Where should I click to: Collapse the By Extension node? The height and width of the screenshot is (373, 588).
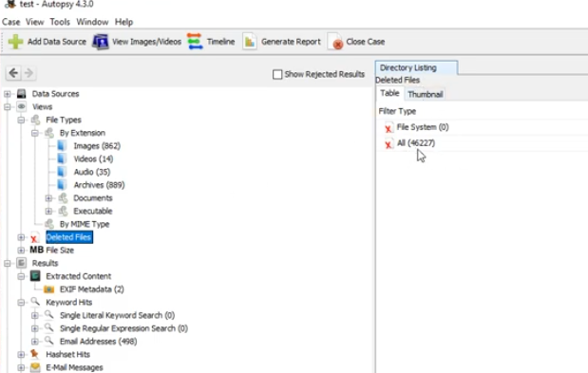tap(35, 133)
